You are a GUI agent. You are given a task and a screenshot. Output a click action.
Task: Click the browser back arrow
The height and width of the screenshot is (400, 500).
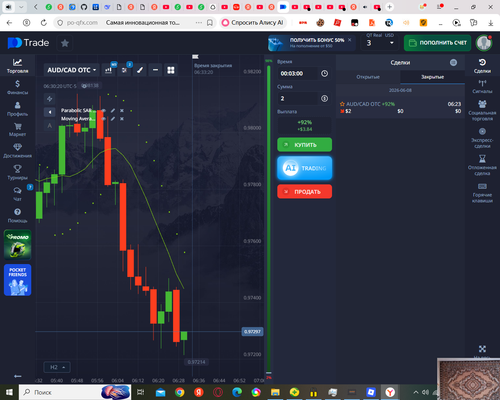pyautogui.click(x=9, y=23)
